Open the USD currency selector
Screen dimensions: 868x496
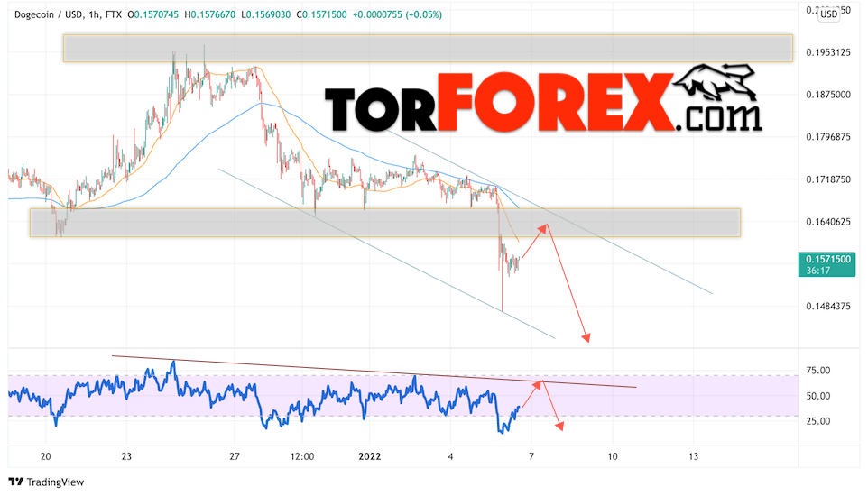click(828, 14)
